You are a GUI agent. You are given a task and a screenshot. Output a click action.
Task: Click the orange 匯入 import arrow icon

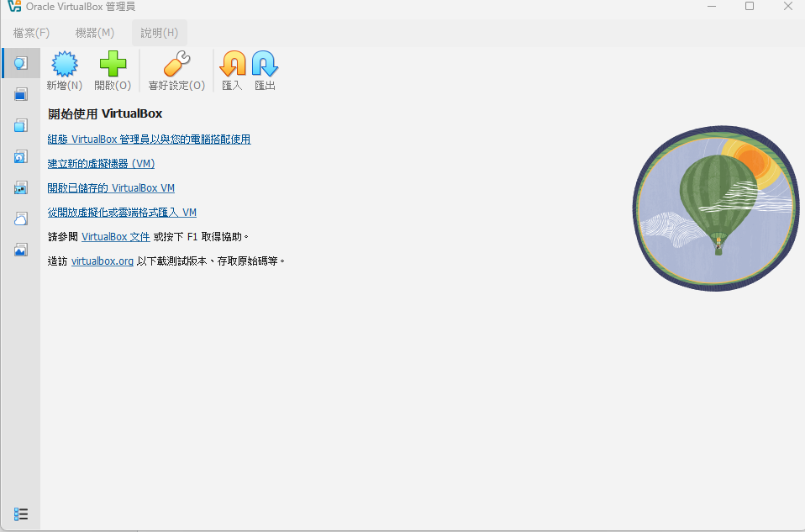233,64
